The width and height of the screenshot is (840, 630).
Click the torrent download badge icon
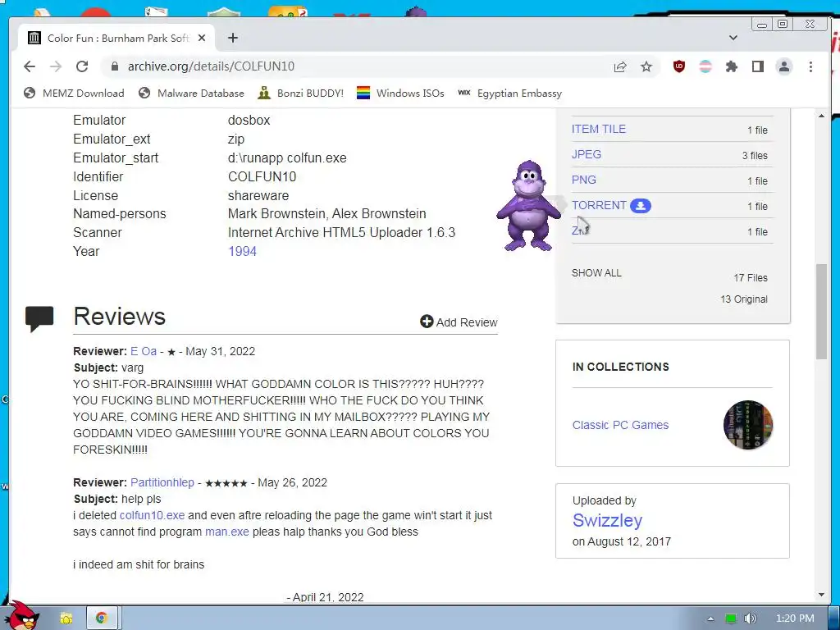click(640, 206)
